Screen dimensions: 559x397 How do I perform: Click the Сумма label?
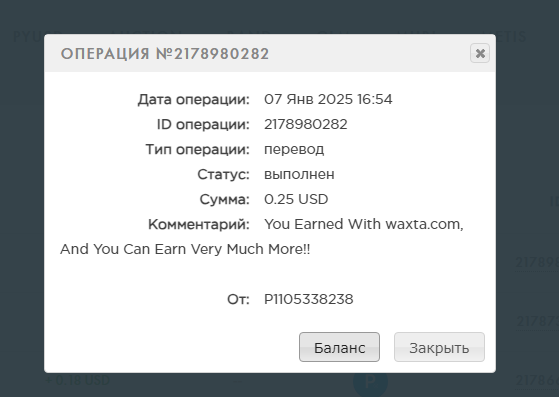(x=225, y=199)
